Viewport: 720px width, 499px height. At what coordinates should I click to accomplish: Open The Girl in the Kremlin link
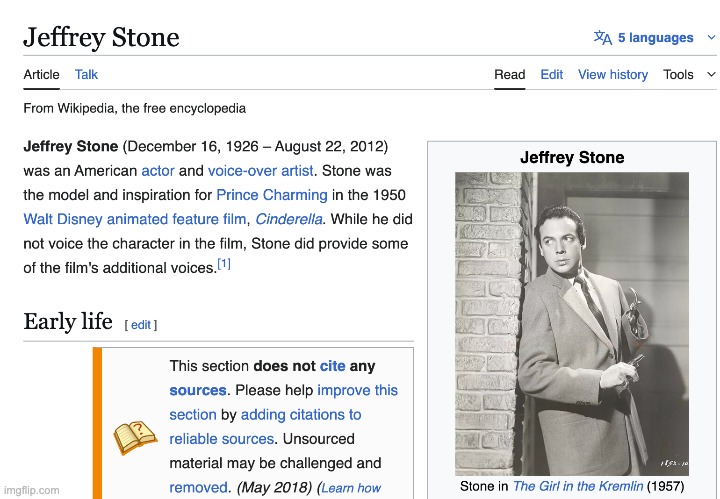coord(577,486)
